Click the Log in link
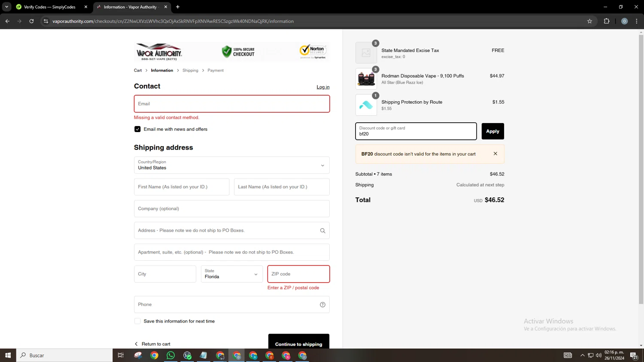Viewport: 644px width, 362px height. click(x=323, y=87)
